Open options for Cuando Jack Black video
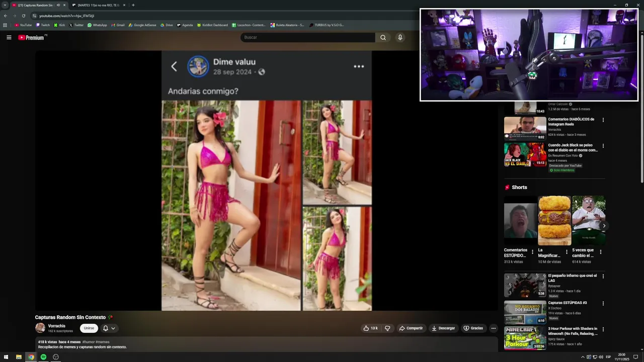The image size is (644, 362). pyautogui.click(x=603, y=146)
